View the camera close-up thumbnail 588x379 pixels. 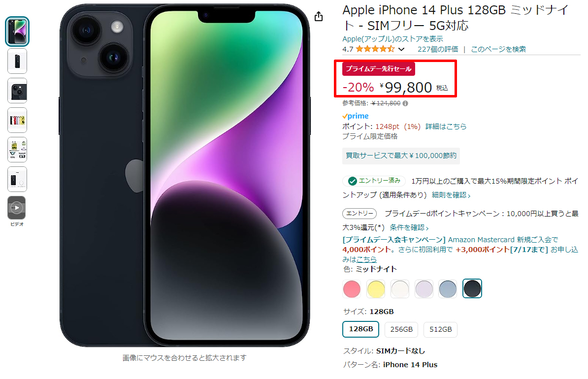point(17,91)
